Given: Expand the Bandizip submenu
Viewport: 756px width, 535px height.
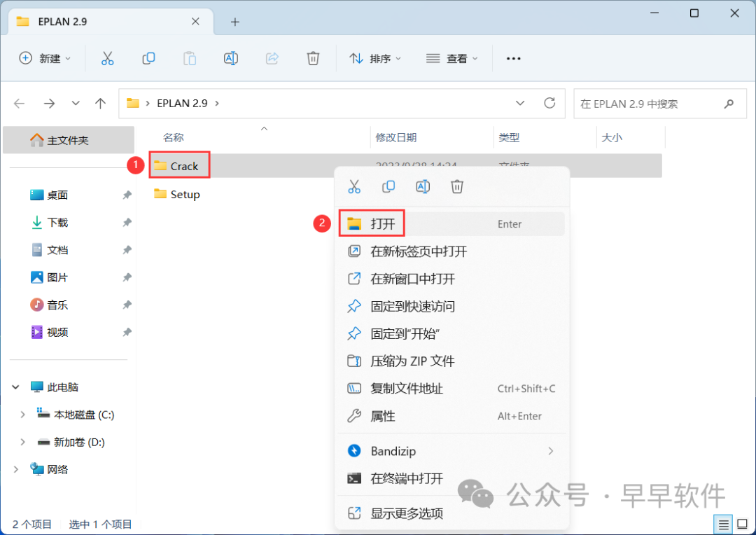Looking at the screenshot, I should (550, 452).
